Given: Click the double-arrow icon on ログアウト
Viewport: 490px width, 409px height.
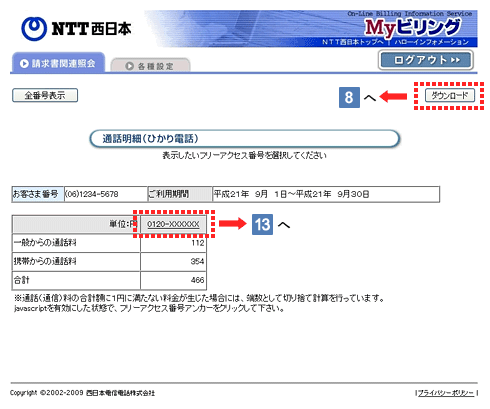Looking at the screenshot, I should coord(455,60).
